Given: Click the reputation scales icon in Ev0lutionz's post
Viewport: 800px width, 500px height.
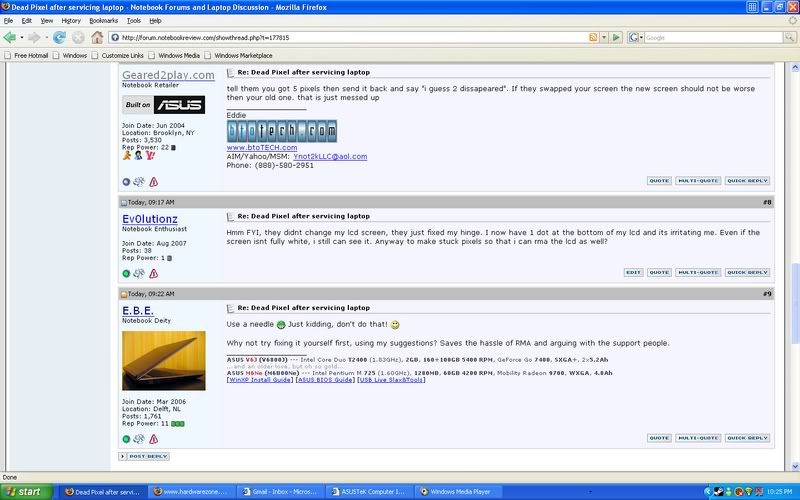Looking at the screenshot, I should click(x=139, y=273).
